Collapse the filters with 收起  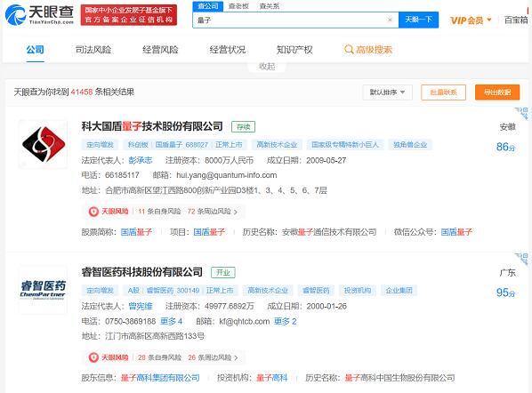pyautogui.click(x=267, y=67)
